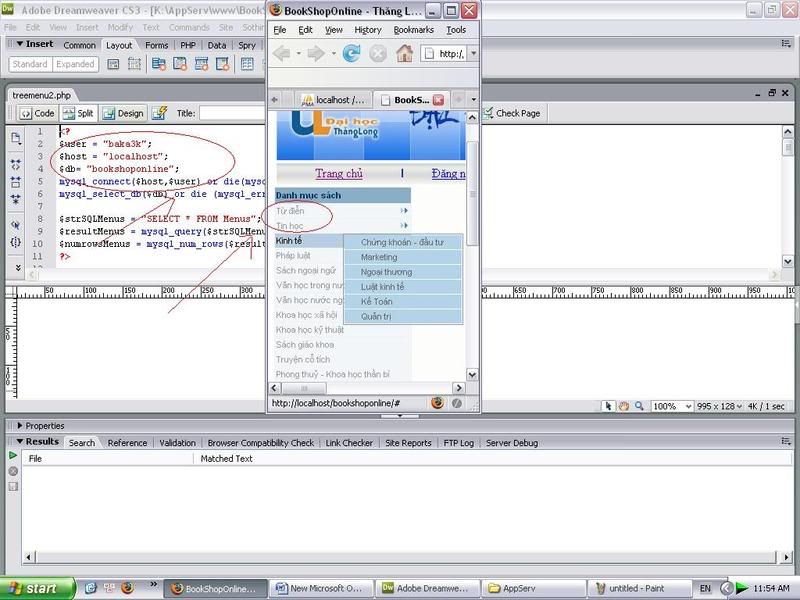Close the BookS... Firefox tab
This screenshot has width=800, height=600.
pos(438,100)
